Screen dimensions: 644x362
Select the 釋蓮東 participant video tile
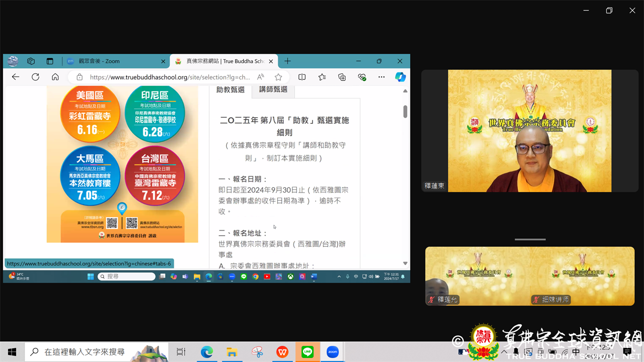530,131
